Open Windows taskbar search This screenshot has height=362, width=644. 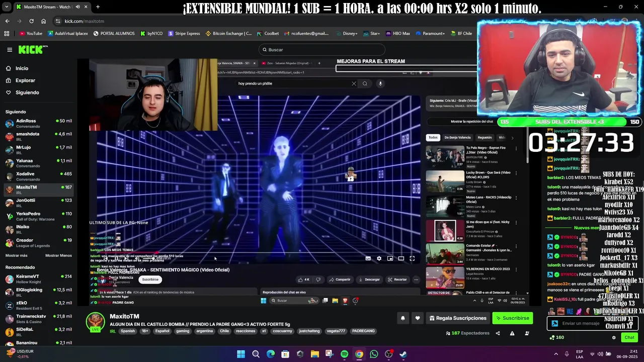256,354
